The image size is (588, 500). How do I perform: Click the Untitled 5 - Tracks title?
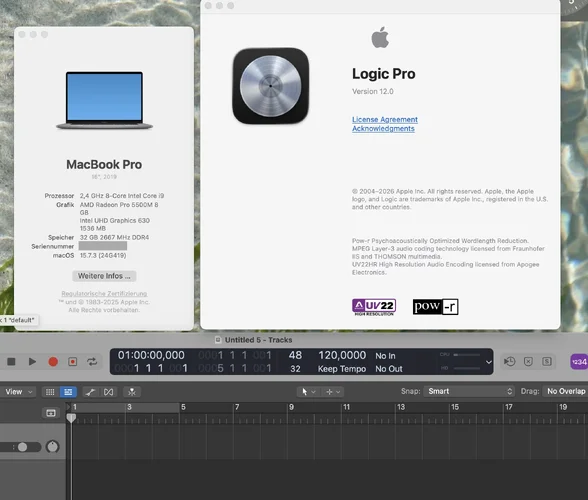[x=258, y=340]
